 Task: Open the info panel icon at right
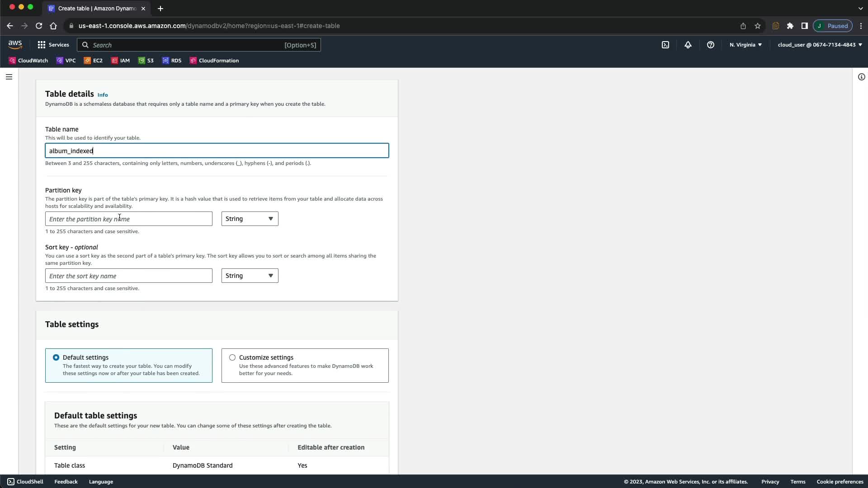[x=861, y=77]
